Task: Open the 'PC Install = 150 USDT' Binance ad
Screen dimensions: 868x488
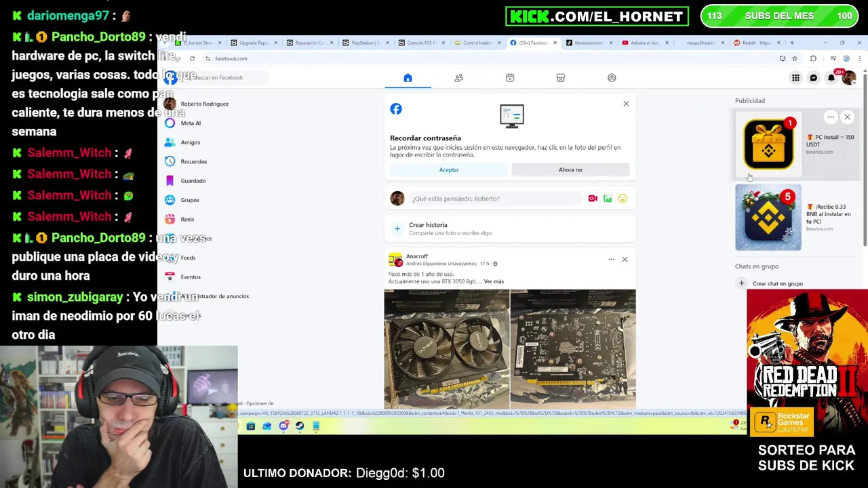Action: coord(796,144)
